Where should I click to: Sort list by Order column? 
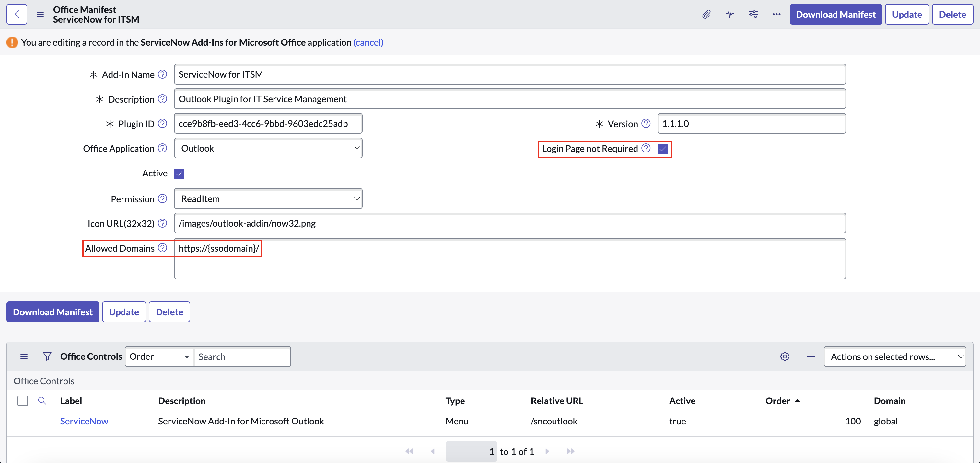click(x=777, y=401)
